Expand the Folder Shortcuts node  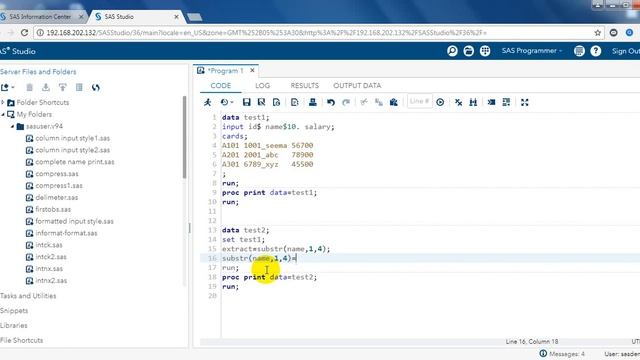tap(3, 102)
